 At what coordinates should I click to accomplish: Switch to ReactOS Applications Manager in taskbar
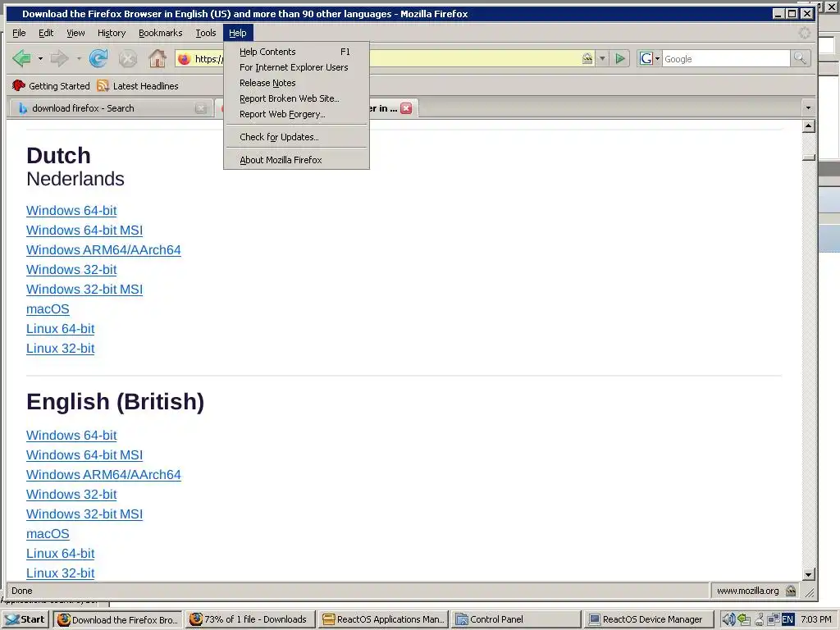point(384,619)
